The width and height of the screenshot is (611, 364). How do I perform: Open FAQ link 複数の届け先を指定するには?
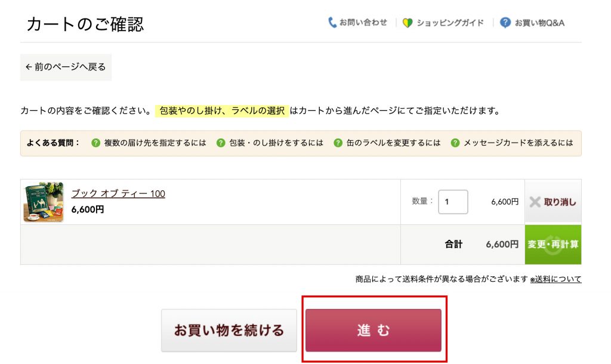tap(155, 143)
